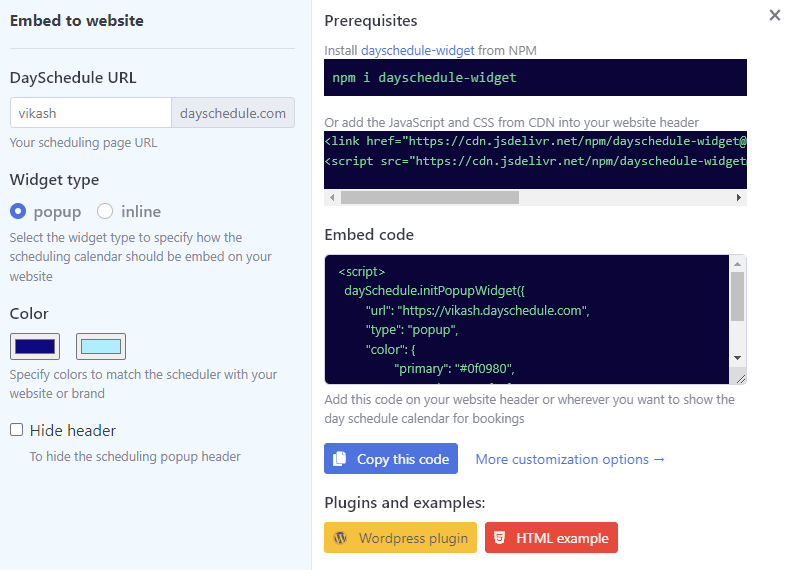Click the embed code vertical scrollbar thumb
The image size is (787, 570).
pyautogui.click(x=737, y=296)
